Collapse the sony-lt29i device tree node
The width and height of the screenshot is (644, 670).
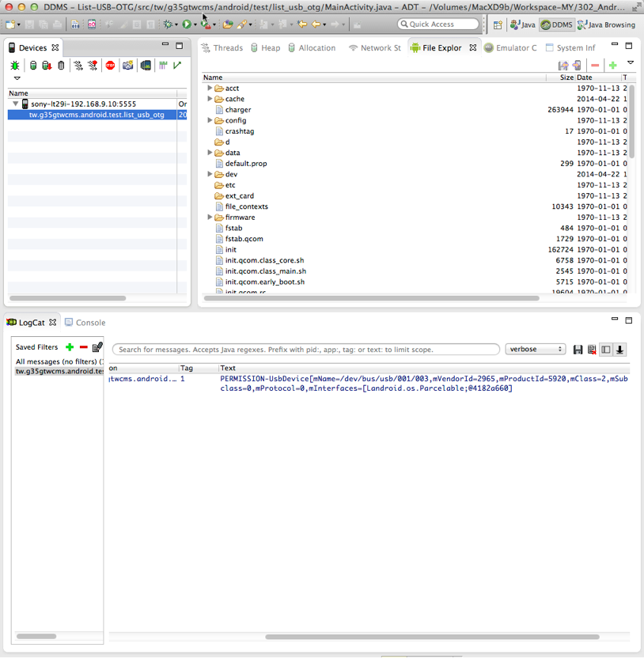[15, 104]
